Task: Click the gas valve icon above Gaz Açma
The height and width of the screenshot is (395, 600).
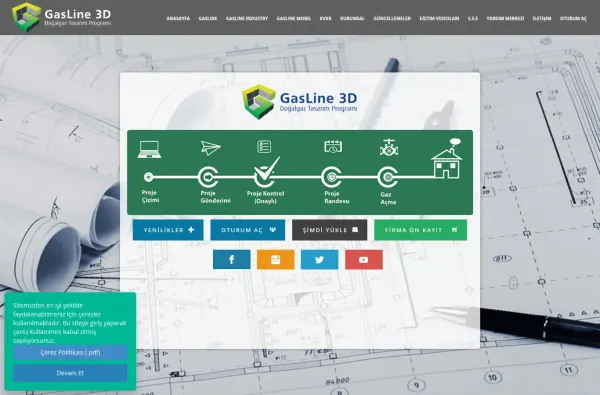Action: click(x=389, y=147)
